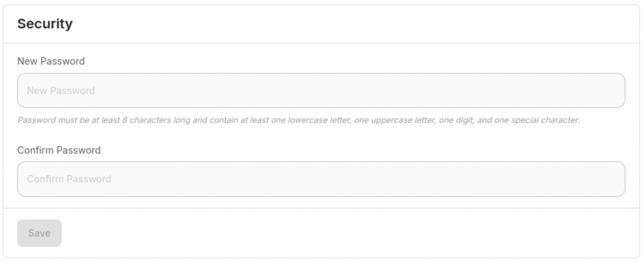The image size is (644, 263).
Task: Click the Confirm Password field label
Action: (x=59, y=150)
